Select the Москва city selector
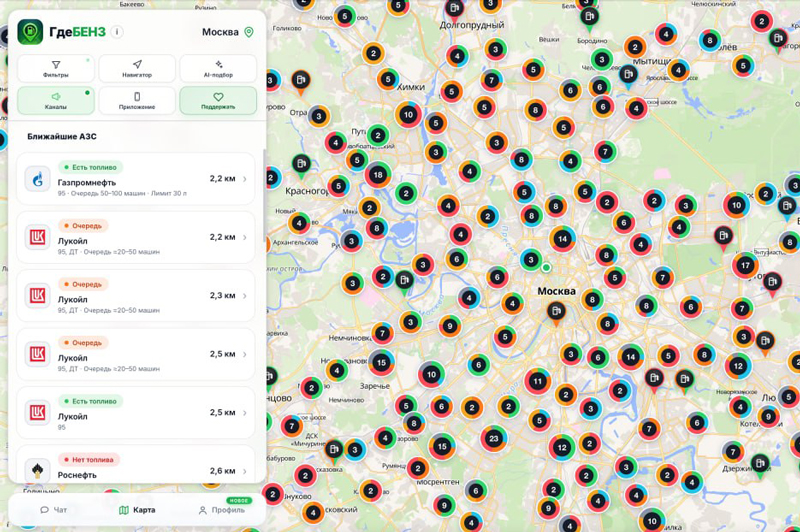The width and height of the screenshot is (800, 532). pos(228,32)
